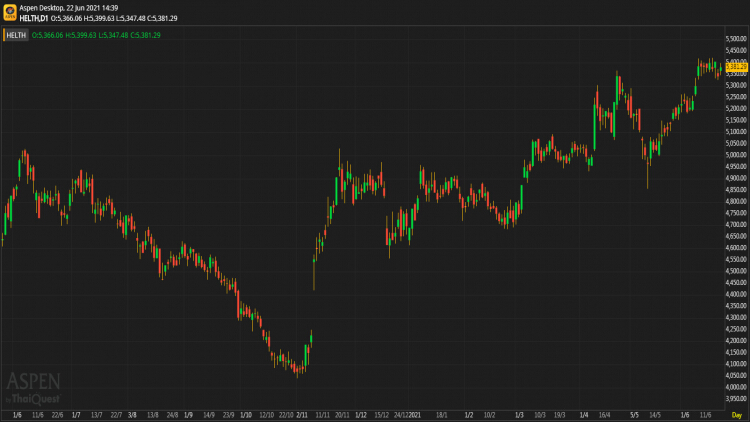This screenshot has width=750, height=422.
Task: Click the 23/9 date axis label
Action: coord(229,415)
